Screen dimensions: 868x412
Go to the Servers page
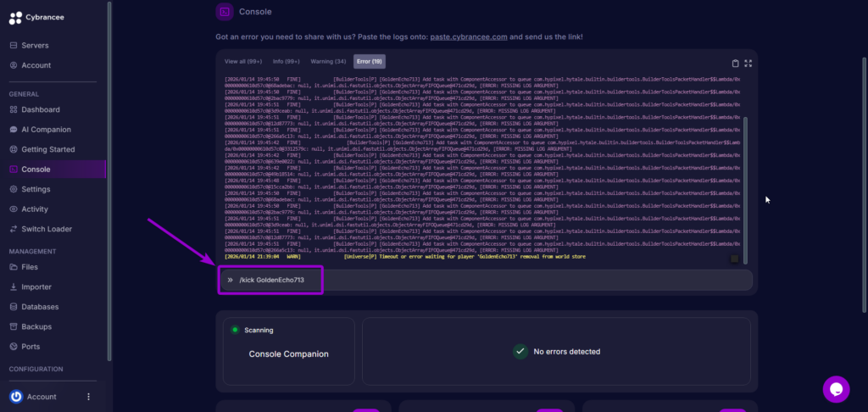[35, 45]
